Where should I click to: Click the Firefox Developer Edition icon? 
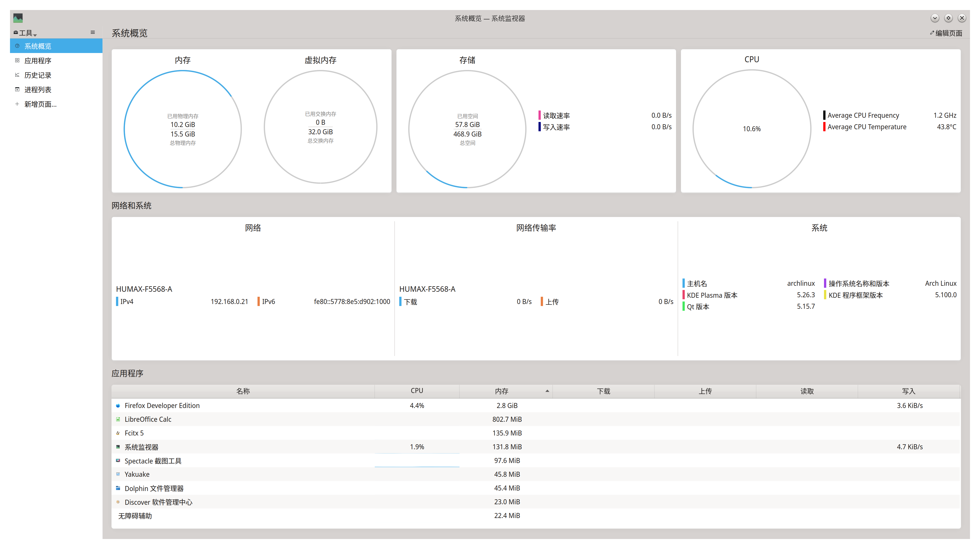point(118,405)
